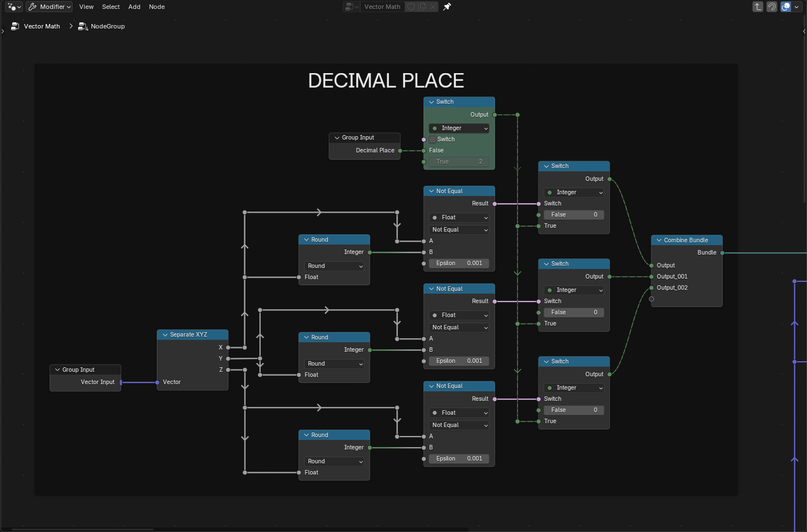Click the NodeGroup breadcrumb
This screenshot has height=532, width=807.
(x=108, y=26)
